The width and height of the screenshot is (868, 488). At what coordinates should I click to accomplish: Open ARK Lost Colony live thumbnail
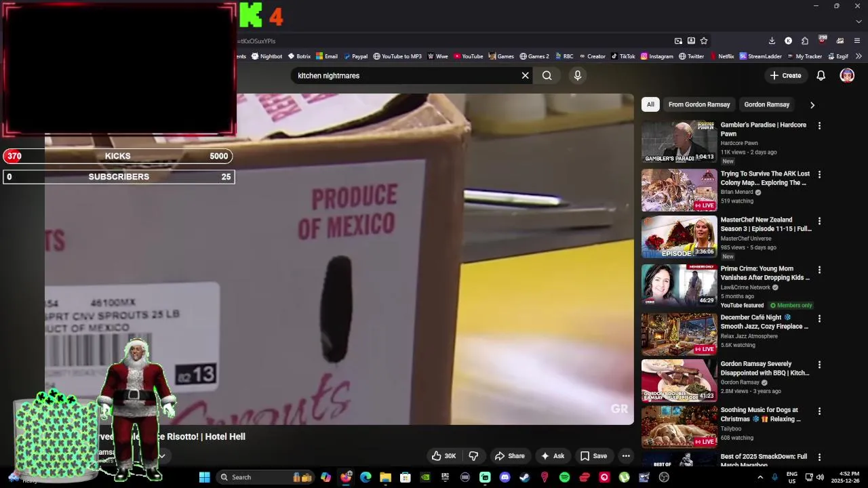(x=679, y=190)
